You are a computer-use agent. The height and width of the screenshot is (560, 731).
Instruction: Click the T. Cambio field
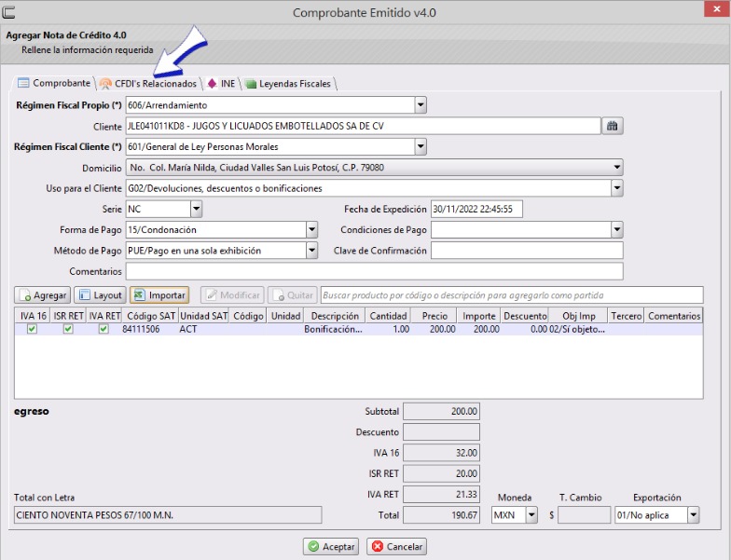[584, 515]
